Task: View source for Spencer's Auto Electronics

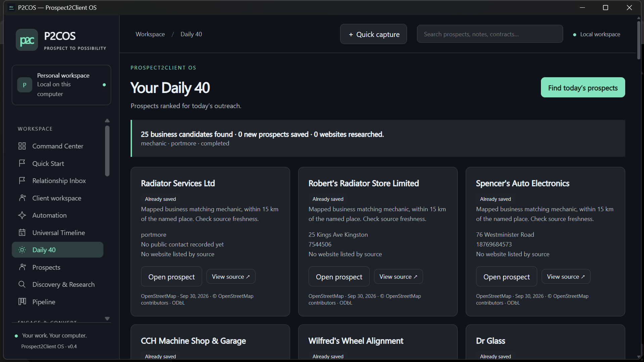Action: pos(566,277)
